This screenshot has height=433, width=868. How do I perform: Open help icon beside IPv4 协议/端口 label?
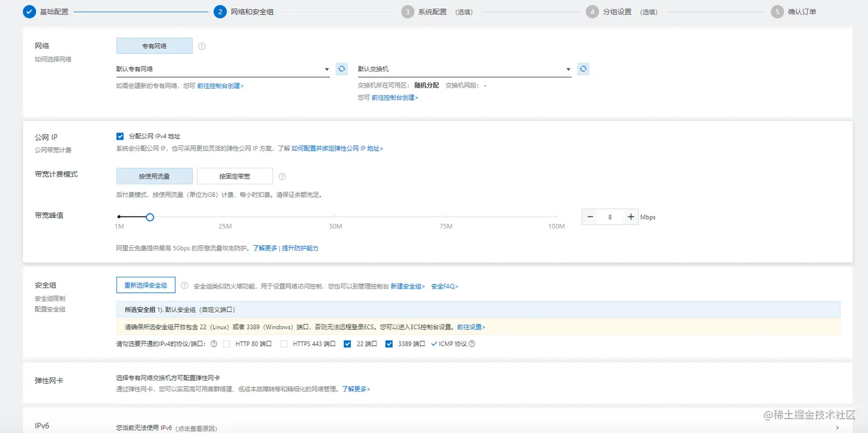[x=214, y=344]
